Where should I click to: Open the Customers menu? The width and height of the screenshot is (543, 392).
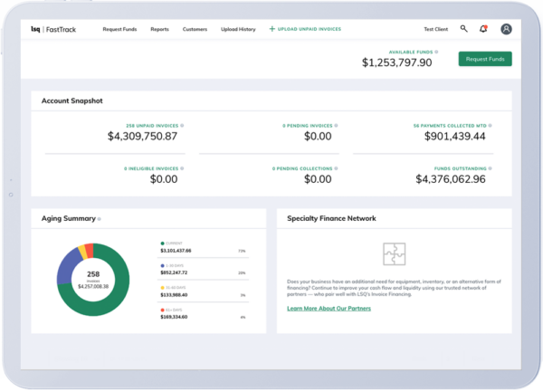(x=195, y=29)
